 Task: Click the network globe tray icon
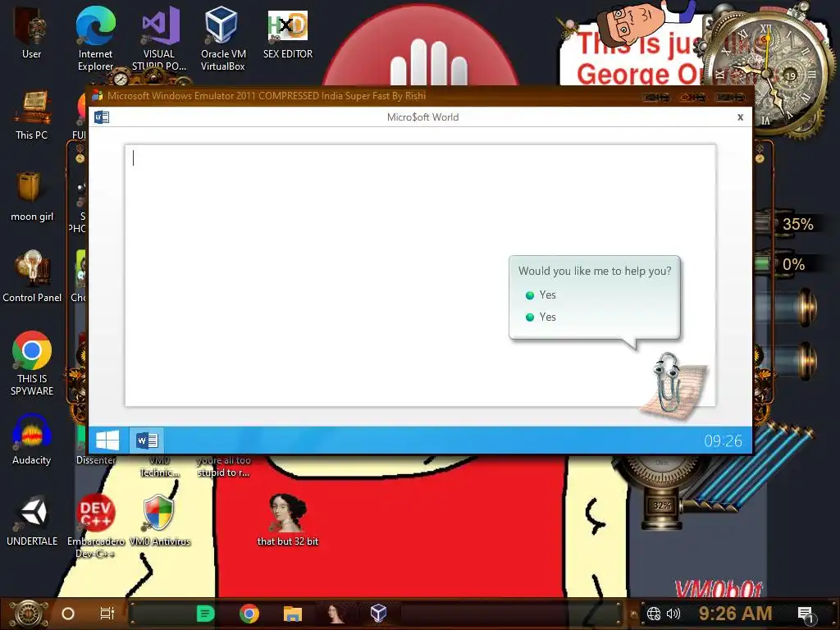654,614
